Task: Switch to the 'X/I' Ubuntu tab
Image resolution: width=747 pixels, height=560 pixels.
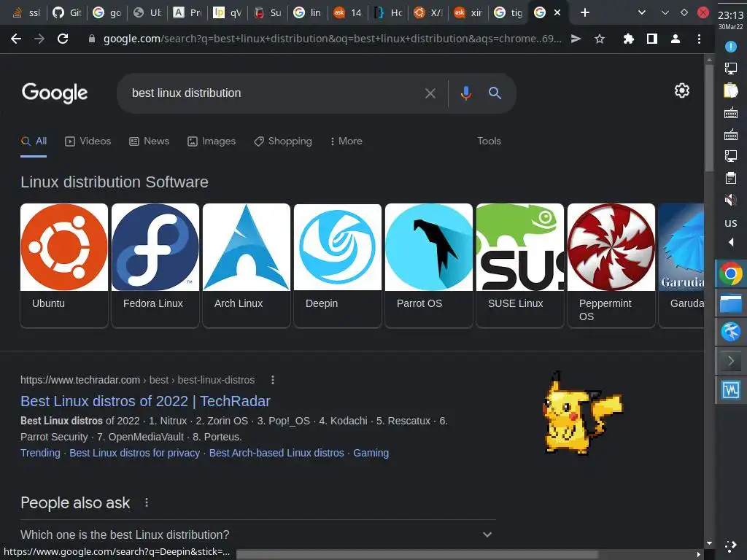Action: click(x=427, y=13)
